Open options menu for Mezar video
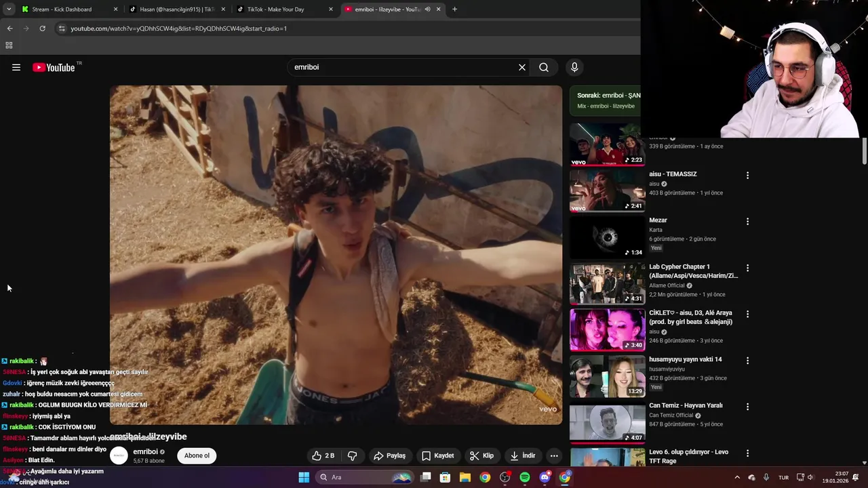The image size is (868, 488). click(x=747, y=222)
